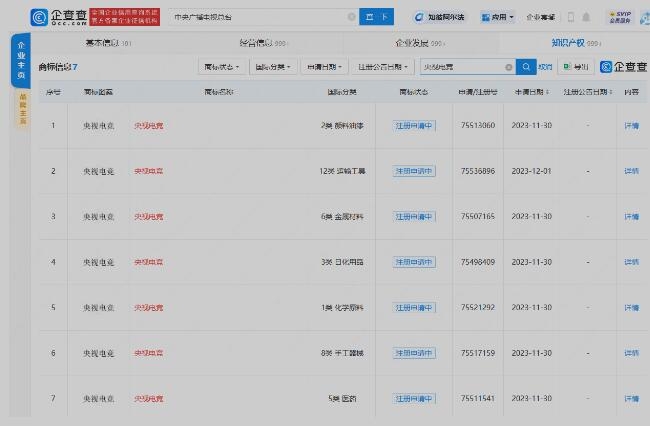Switch to the 经营信息 tab

pos(262,43)
